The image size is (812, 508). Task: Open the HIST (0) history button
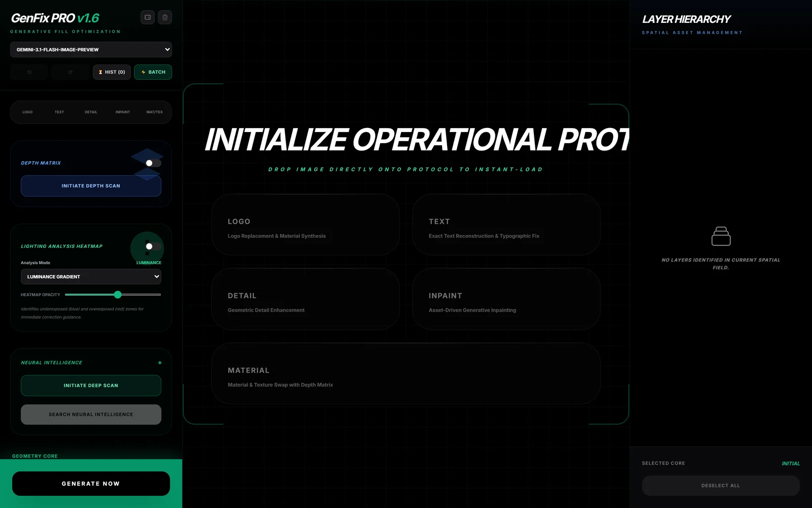(112, 72)
